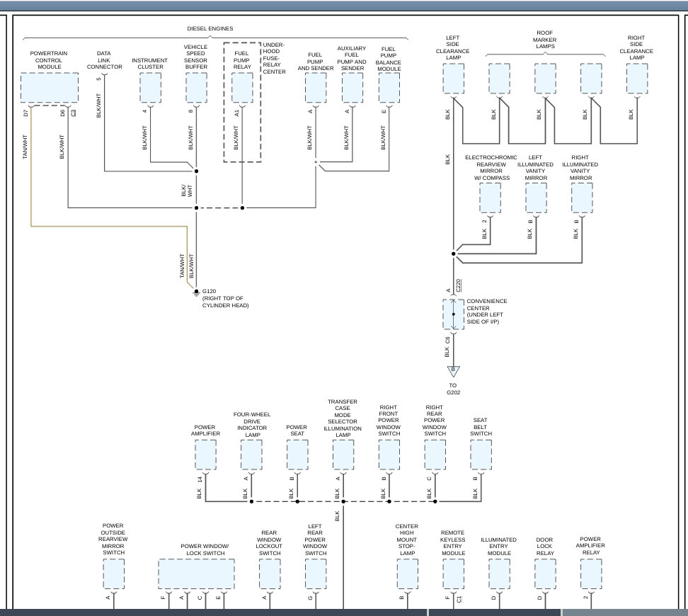This screenshot has width=688, height=616.
Task: Click the 'POWERTRAIN CONTROL MODULE' label
Action: coord(49,60)
